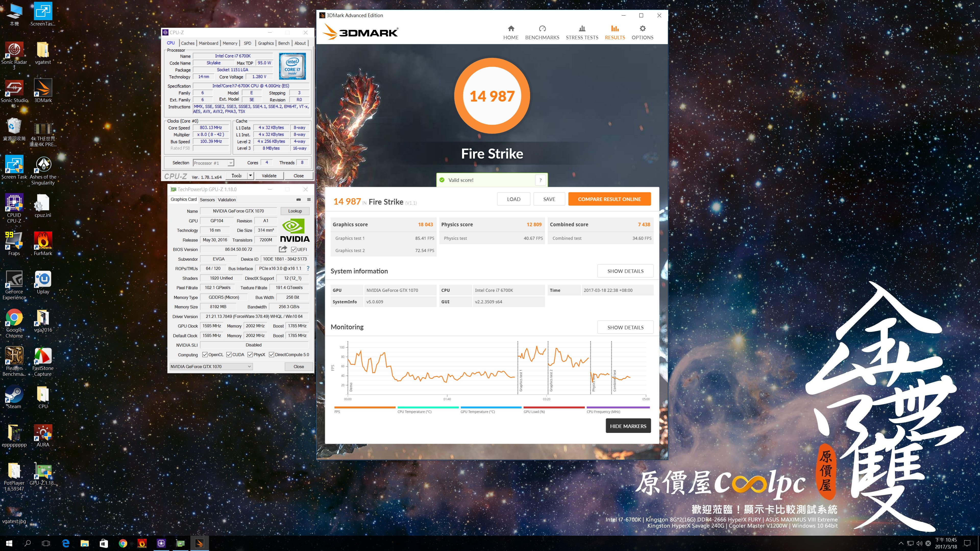
Task: Open taskbar search magnifier
Action: click(27, 543)
